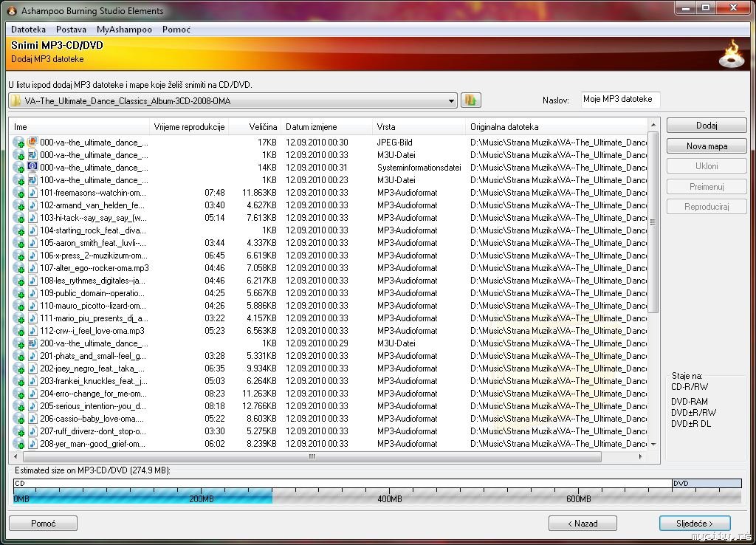Open the Pomoć menu
756x545 pixels.
tap(176, 30)
